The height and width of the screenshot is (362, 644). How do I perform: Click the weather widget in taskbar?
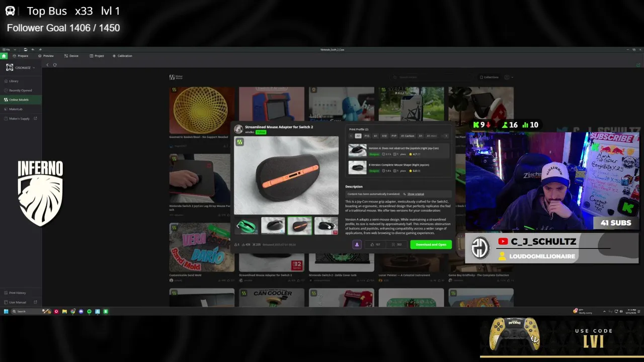583,311
